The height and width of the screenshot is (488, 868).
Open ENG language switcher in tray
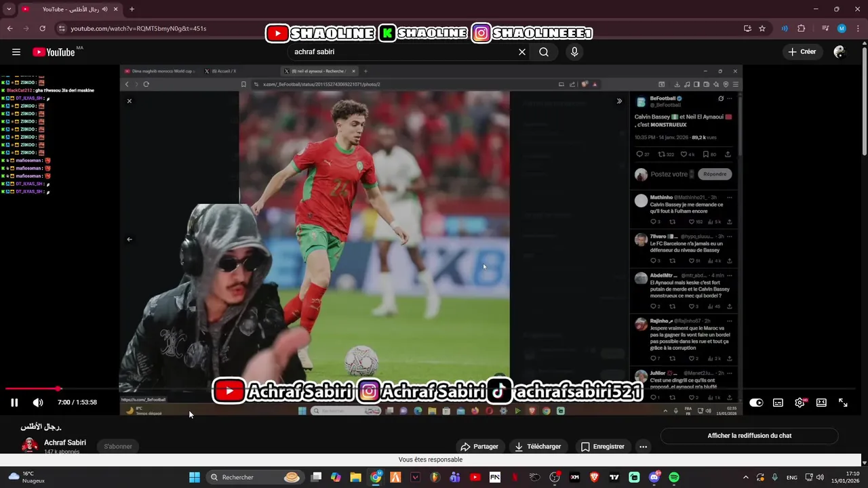[x=791, y=477]
